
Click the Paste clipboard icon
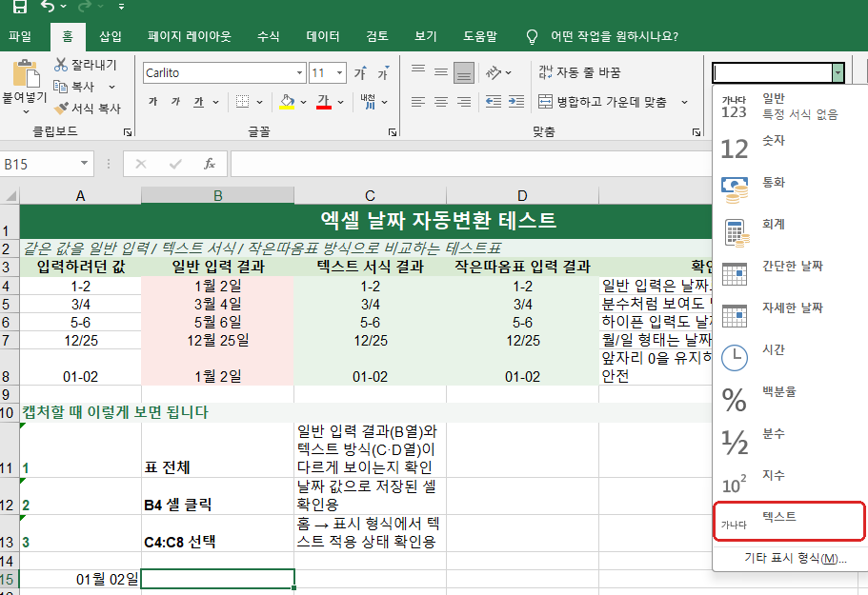[x=26, y=73]
